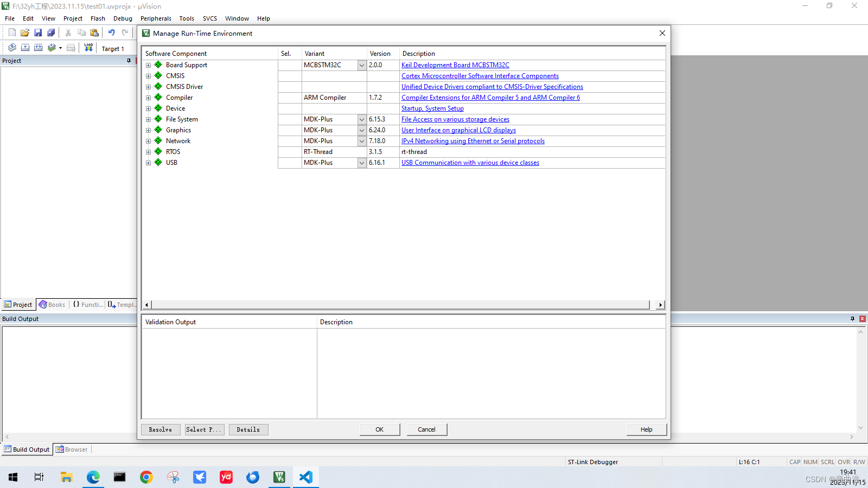
Task: Click the green diamond icon beside Board Support
Action: [x=158, y=65]
